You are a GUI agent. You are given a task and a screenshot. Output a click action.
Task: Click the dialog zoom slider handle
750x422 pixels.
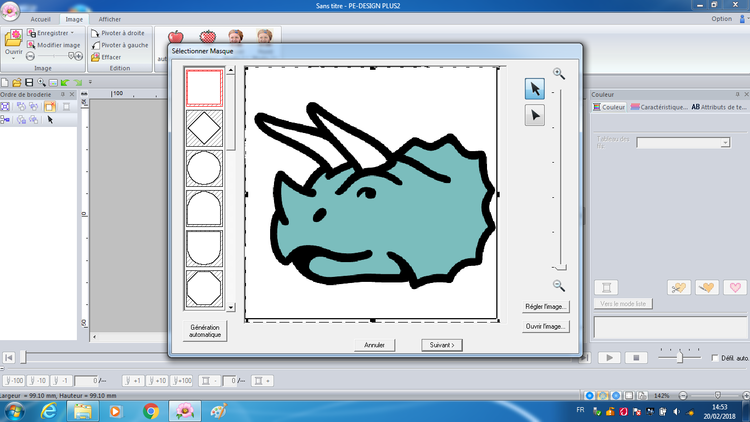click(x=560, y=267)
